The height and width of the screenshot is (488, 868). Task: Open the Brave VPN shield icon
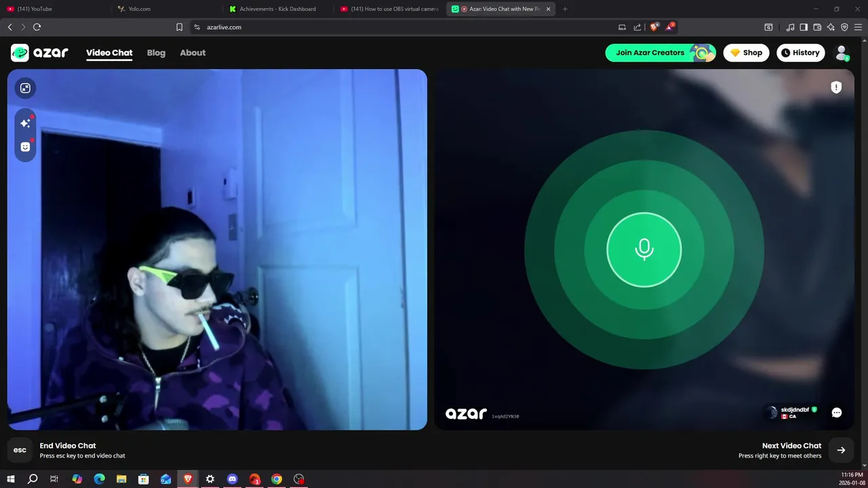point(844,27)
